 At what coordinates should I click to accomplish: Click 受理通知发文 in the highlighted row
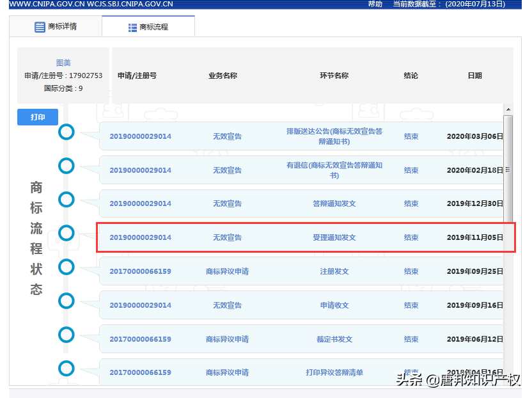pos(334,237)
